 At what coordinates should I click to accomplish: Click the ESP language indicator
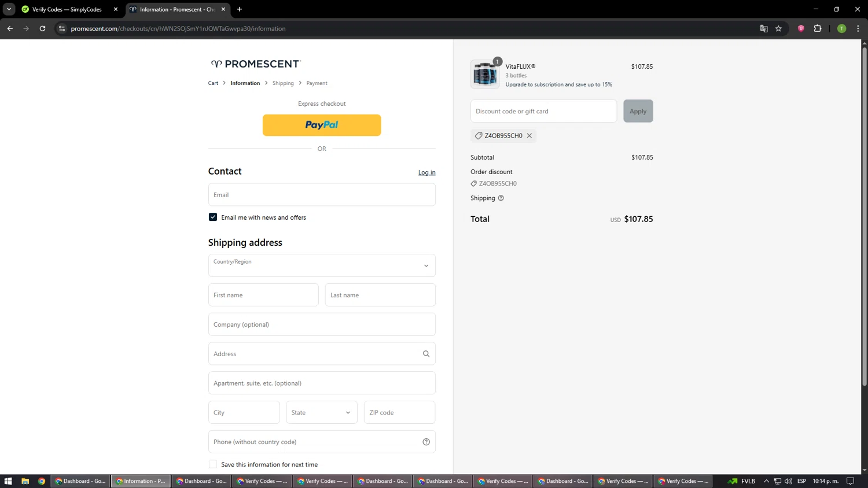(x=801, y=481)
